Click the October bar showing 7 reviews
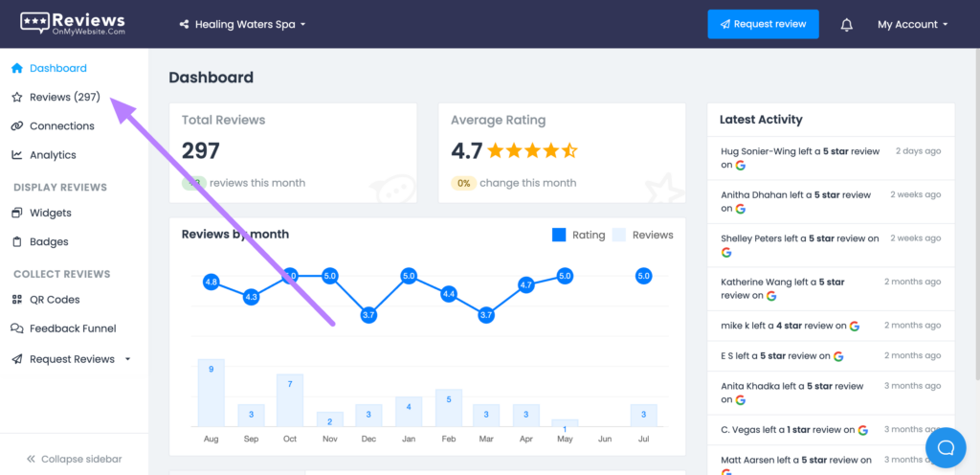Image resolution: width=980 pixels, height=475 pixels. coord(290,400)
